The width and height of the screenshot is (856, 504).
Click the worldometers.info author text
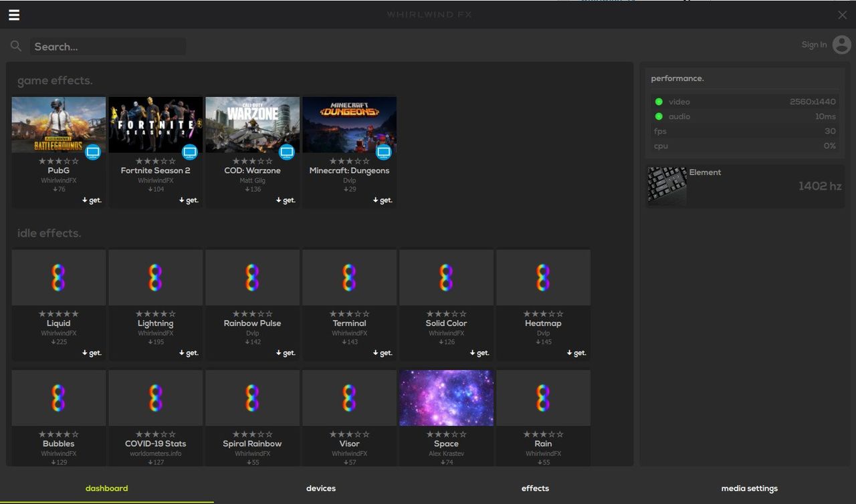click(156, 454)
